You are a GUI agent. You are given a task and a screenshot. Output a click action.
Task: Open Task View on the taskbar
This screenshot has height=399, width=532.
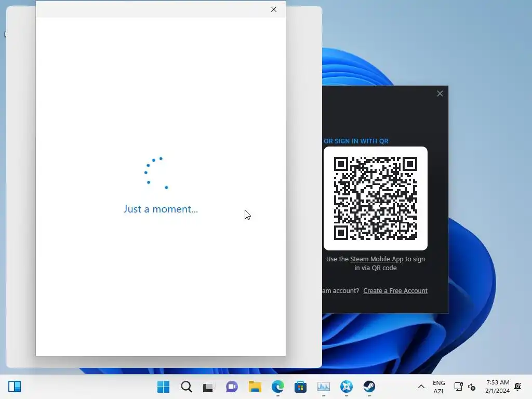(209, 387)
